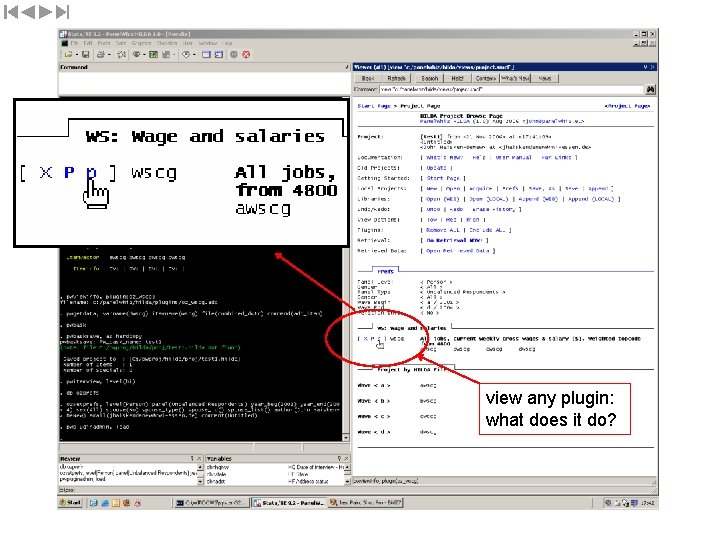
Task: Click the Update link for old projects
Action: point(436,168)
